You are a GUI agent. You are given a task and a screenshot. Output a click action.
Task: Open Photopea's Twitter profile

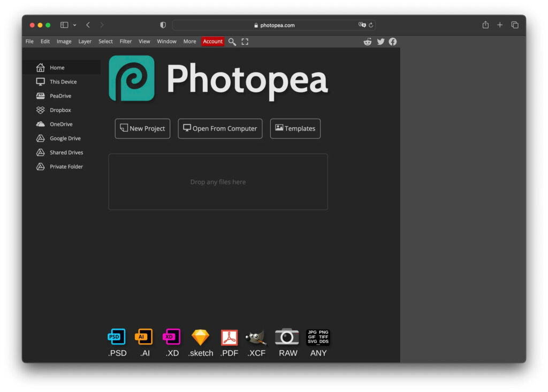click(x=380, y=41)
